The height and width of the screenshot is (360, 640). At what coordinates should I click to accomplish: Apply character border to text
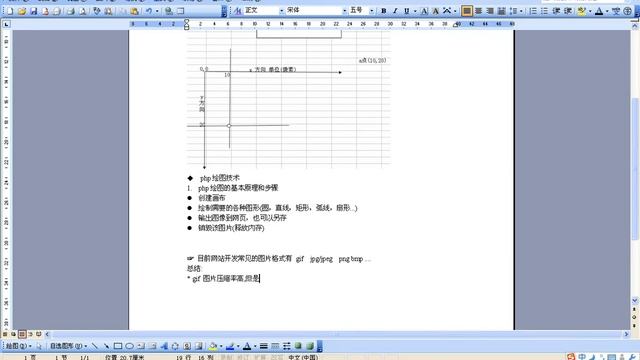click(x=424, y=11)
